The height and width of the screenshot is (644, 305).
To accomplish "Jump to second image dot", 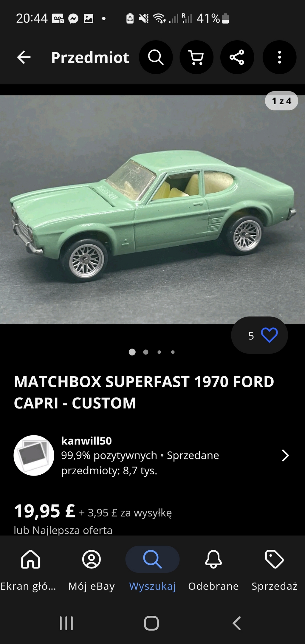I will tap(146, 352).
